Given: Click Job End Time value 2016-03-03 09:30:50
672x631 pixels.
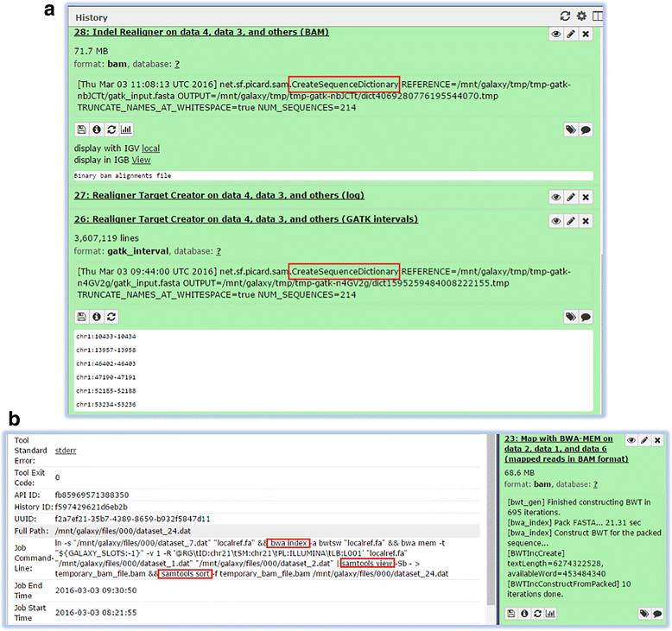Looking at the screenshot, I should click(x=96, y=590).
